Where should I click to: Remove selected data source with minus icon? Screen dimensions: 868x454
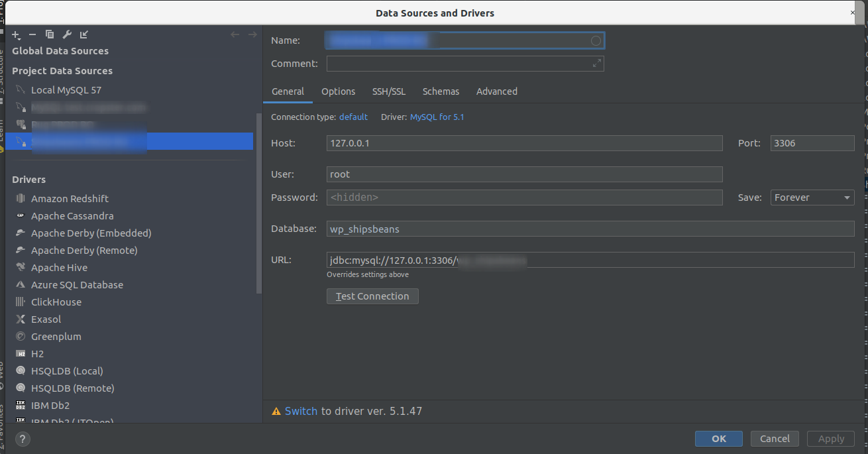(32, 34)
